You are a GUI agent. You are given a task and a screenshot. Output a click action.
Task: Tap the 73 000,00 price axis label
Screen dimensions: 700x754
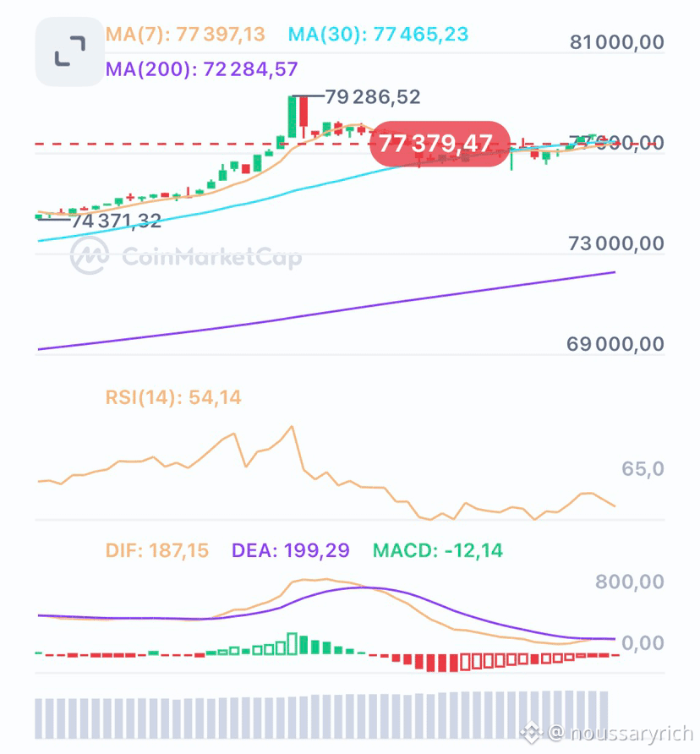coord(616,243)
